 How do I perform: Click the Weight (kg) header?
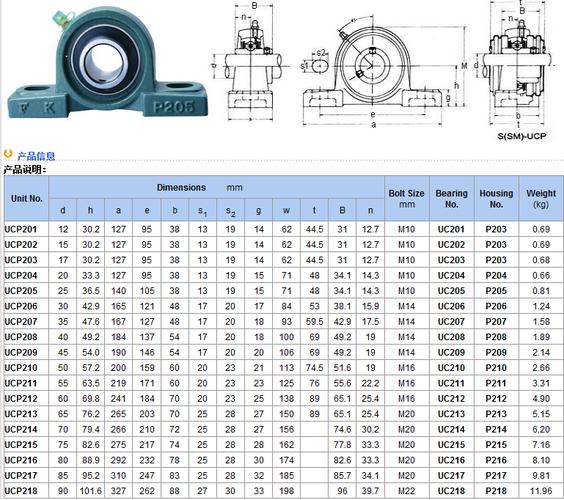(541, 199)
